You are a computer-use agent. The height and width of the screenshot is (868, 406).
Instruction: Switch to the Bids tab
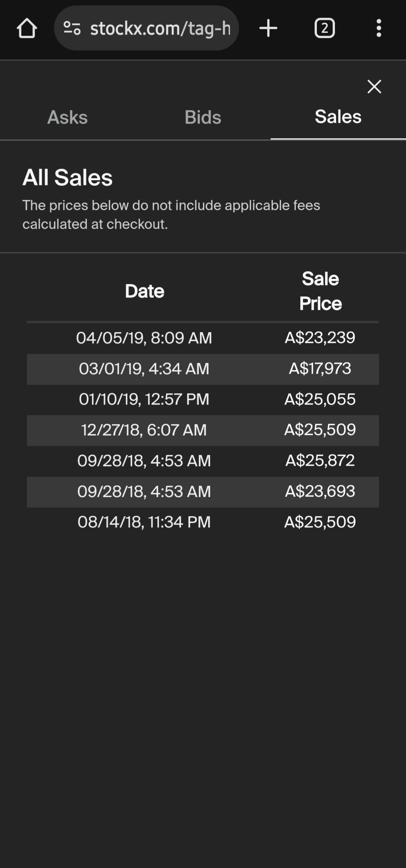(x=203, y=117)
